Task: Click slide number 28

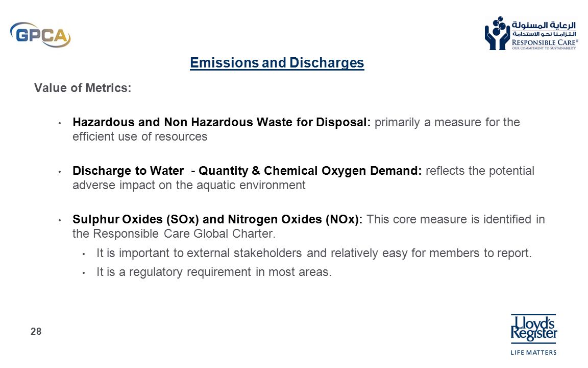Action: [x=36, y=331]
